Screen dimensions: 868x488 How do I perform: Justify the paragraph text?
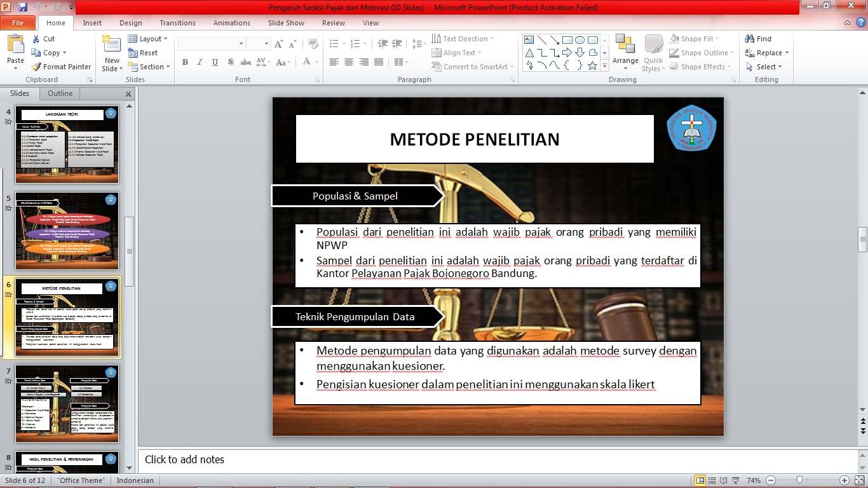pyautogui.click(x=379, y=62)
